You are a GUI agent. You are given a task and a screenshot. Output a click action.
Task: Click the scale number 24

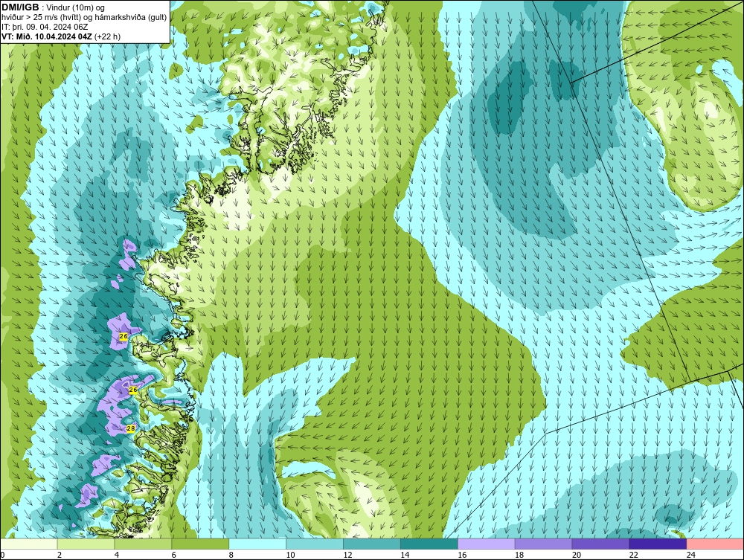691,555
